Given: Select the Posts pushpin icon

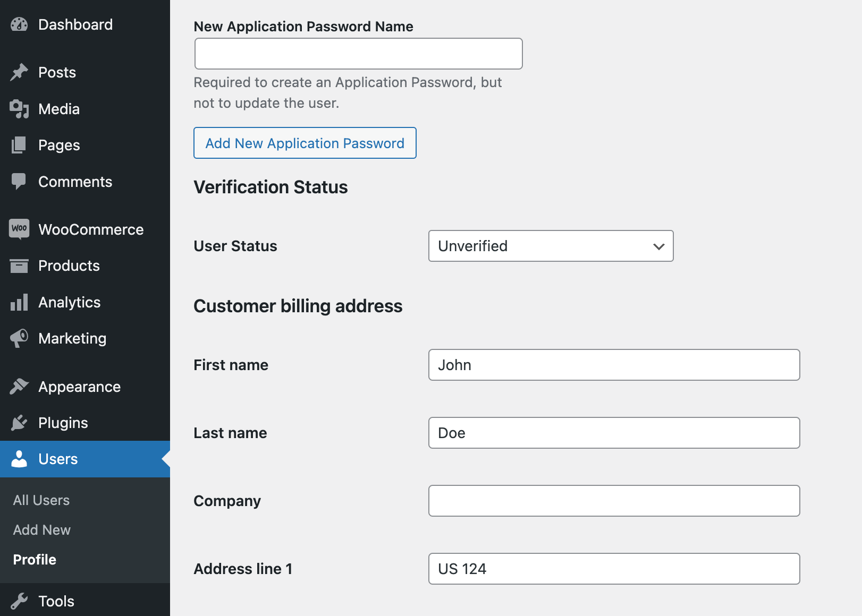Looking at the screenshot, I should point(19,72).
